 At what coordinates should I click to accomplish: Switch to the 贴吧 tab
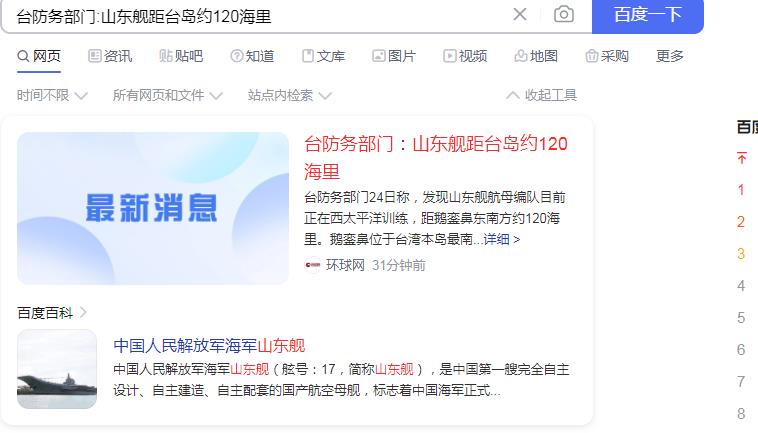coord(181,56)
